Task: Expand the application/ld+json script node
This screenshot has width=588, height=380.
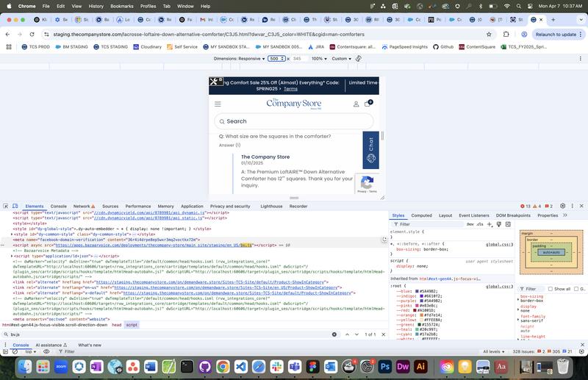Action: [x=12, y=256]
